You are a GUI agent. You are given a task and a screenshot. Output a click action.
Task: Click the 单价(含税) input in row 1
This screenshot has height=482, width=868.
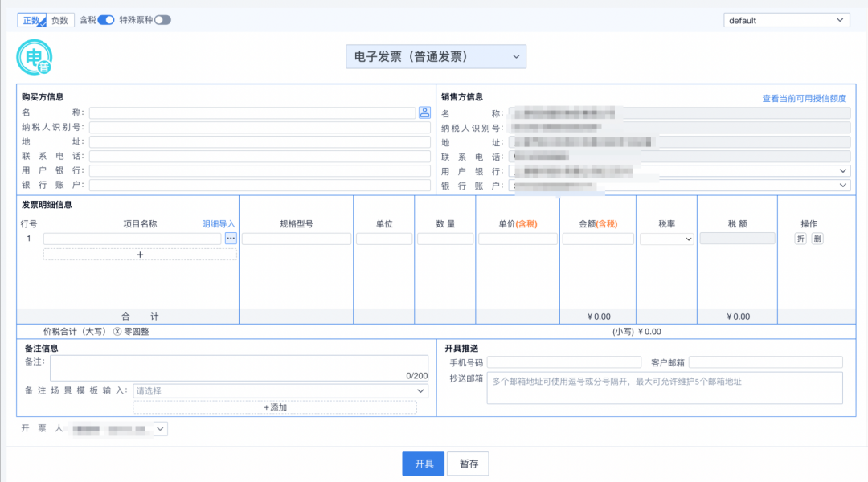point(518,239)
